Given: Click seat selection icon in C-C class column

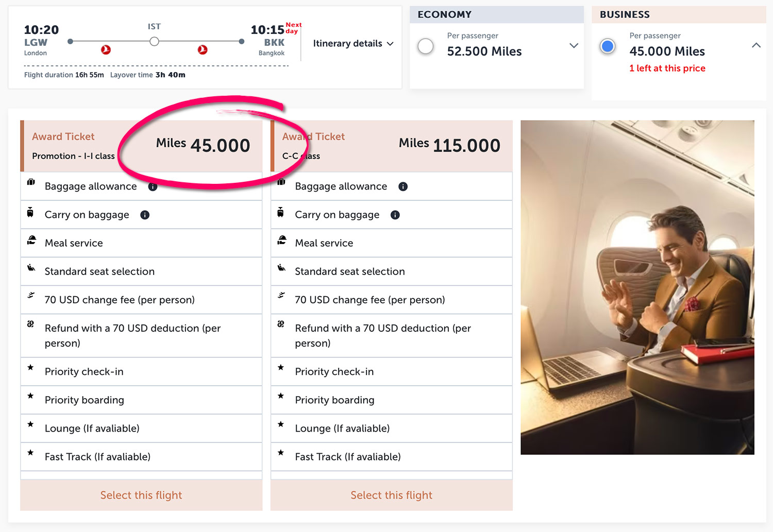Looking at the screenshot, I should point(281,268).
